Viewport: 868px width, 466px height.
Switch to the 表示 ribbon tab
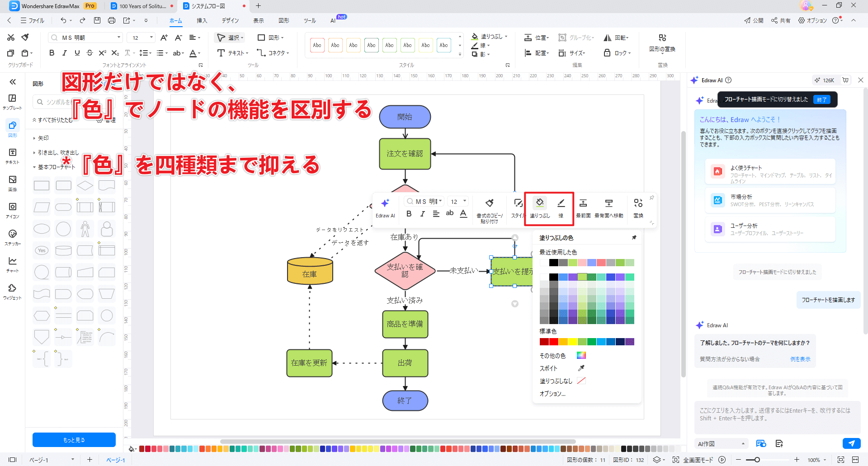pyautogui.click(x=259, y=20)
